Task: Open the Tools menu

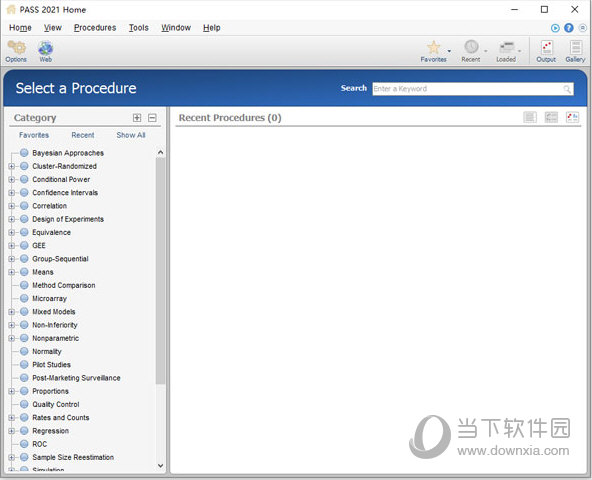Action: (139, 28)
